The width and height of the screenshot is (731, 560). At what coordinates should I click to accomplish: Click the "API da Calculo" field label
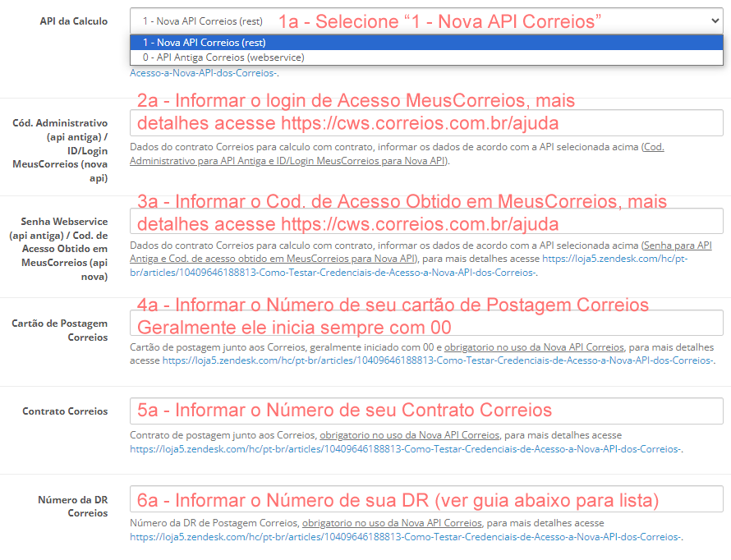point(73,21)
